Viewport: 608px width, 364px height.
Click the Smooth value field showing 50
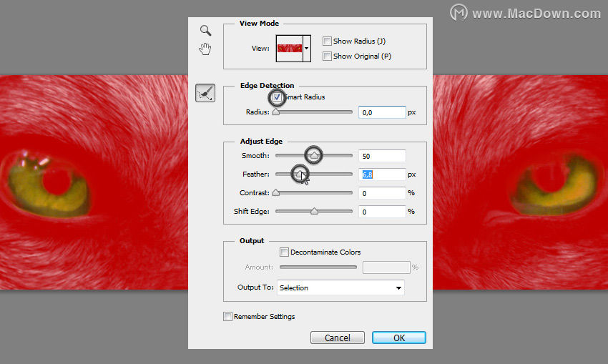382,156
